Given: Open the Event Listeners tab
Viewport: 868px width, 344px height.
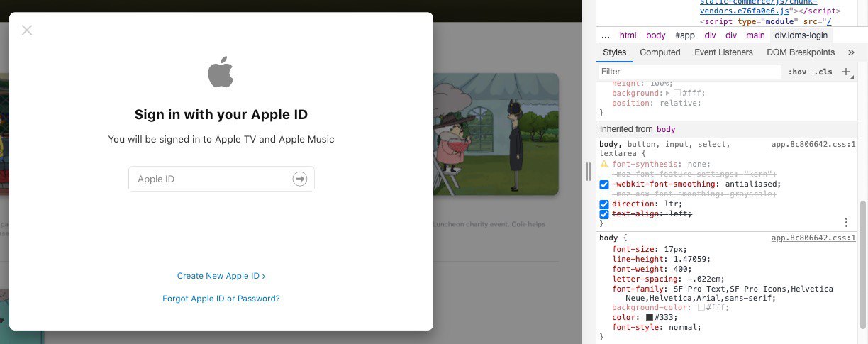Looking at the screenshot, I should pos(723,52).
